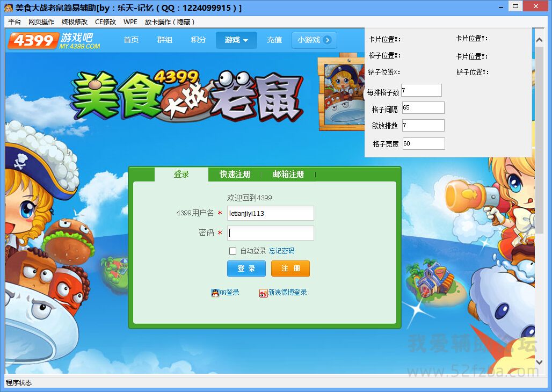This screenshot has width=552, height=392.
Task: Click the arrow icon beside 小游戏
Action: click(328, 40)
